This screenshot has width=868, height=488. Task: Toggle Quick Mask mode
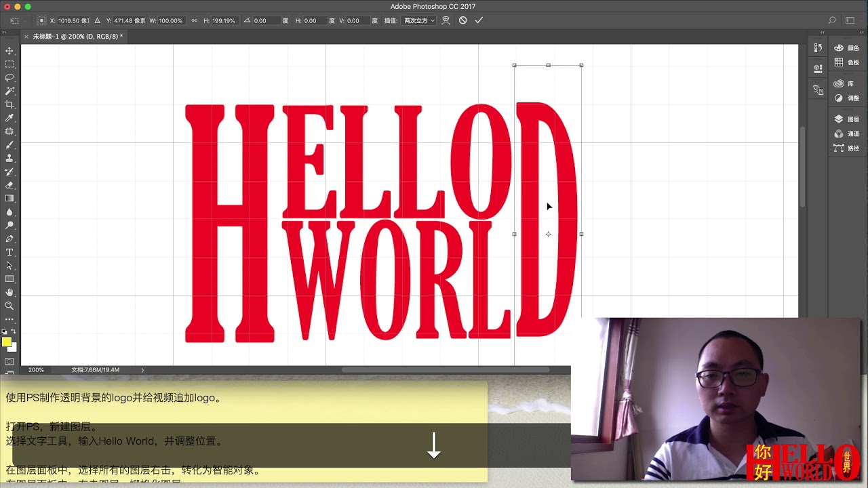point(9,361)
